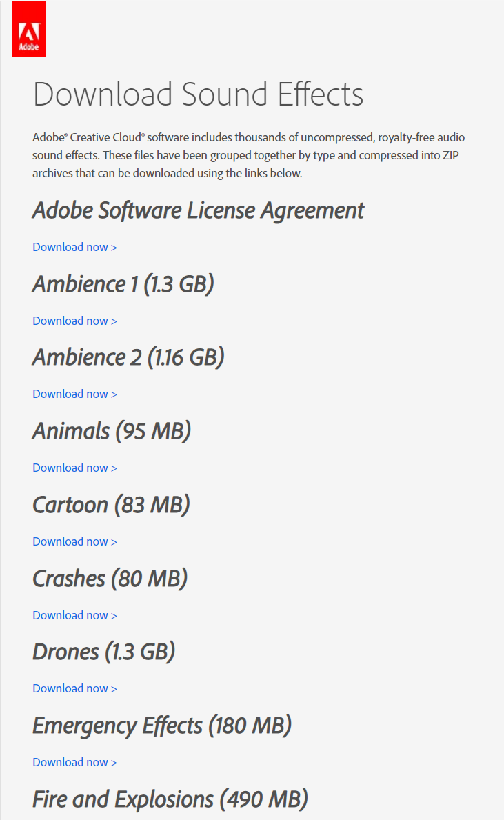The height and width of the screenshot is (820, 504).
Task: Click the Ambience 2 (1.16 GB) heading
Action: (128, 357)
